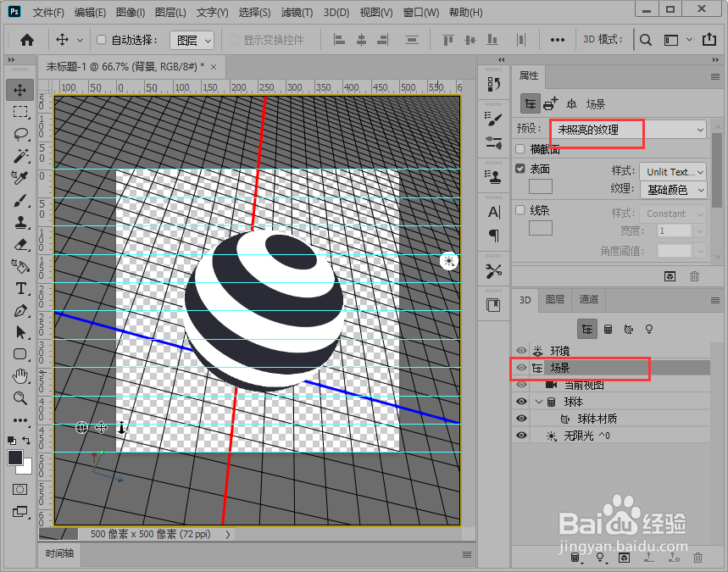Select the Eraser tool
The width and height of the screenshot is (728, 572).
20,244
